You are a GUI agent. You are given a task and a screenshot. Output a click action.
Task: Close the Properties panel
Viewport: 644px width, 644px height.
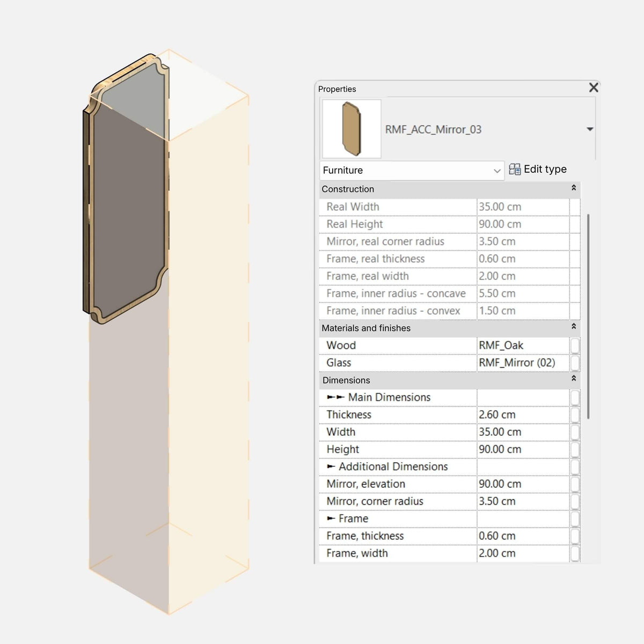(593, 87)
